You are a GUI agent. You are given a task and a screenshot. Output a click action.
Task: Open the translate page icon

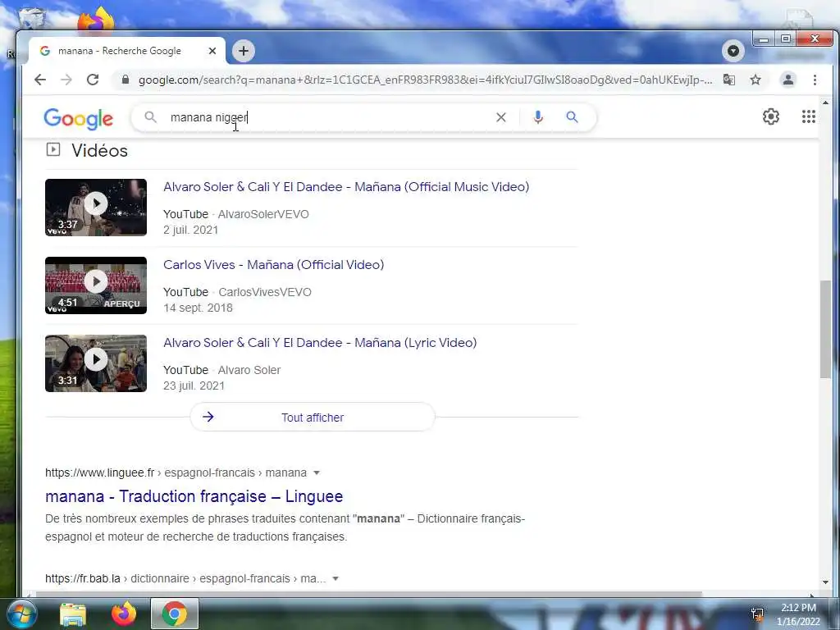click(x=728, y=80)
